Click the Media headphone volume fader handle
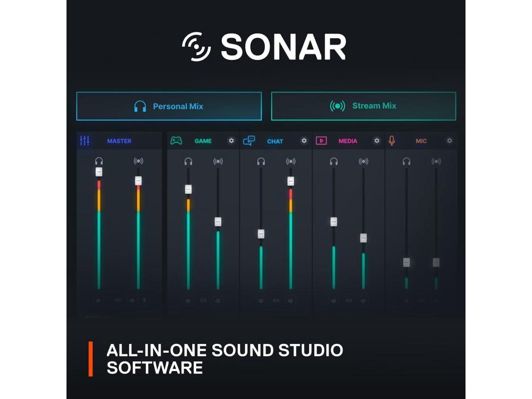 pos(334,222)
